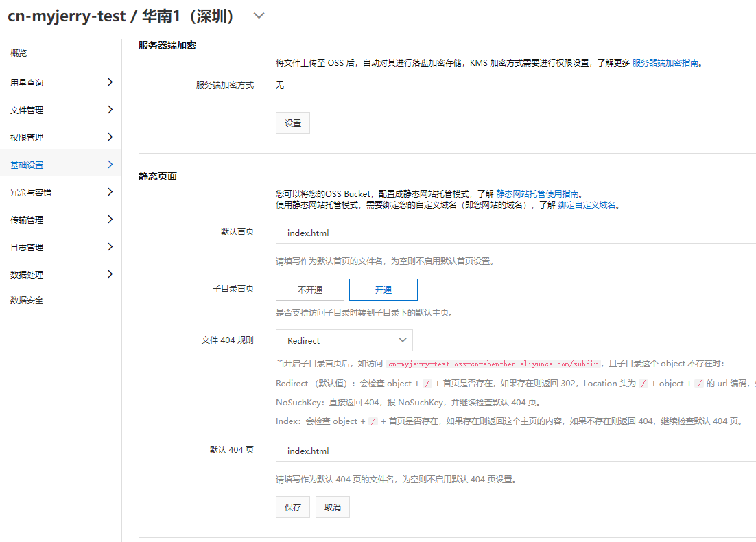Open the 文件 404 规则 Redirect dropdown
Viewport: 756px width, 542px height.
[344, 340]
